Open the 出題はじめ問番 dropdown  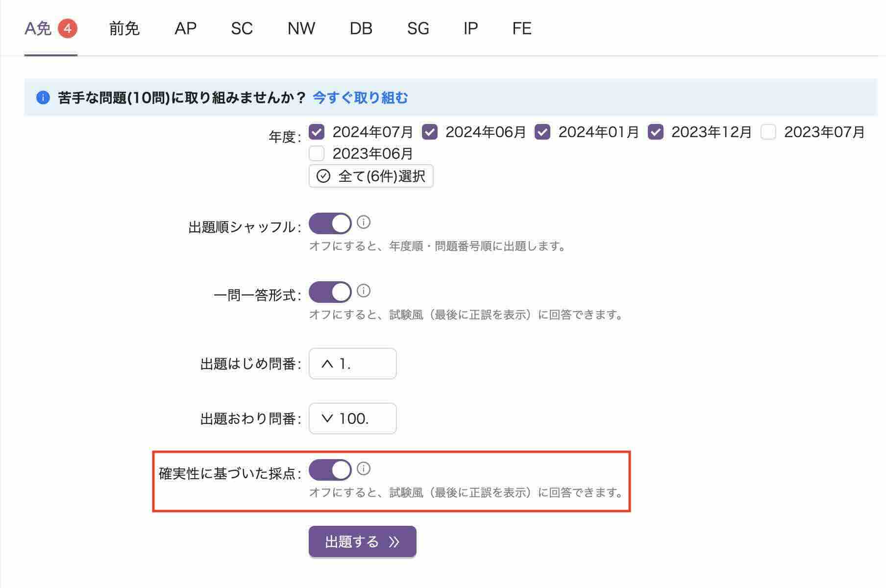click(x=352, y=364)
